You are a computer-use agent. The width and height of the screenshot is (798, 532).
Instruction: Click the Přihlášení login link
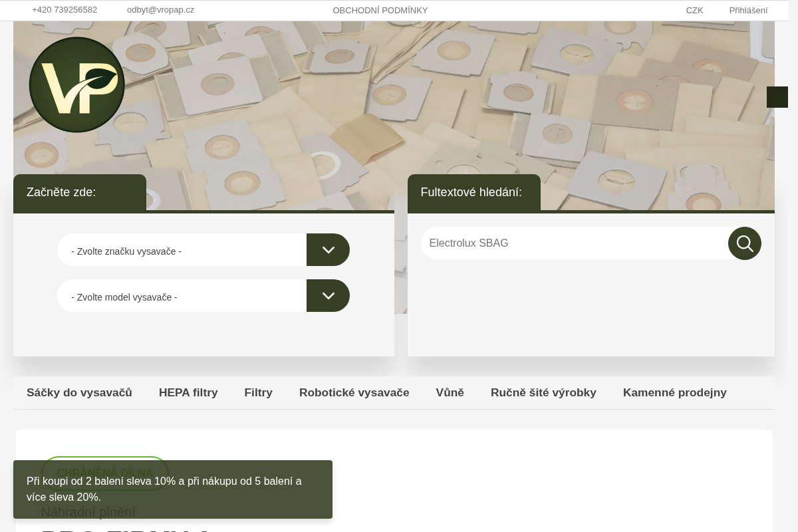[748, 11]
